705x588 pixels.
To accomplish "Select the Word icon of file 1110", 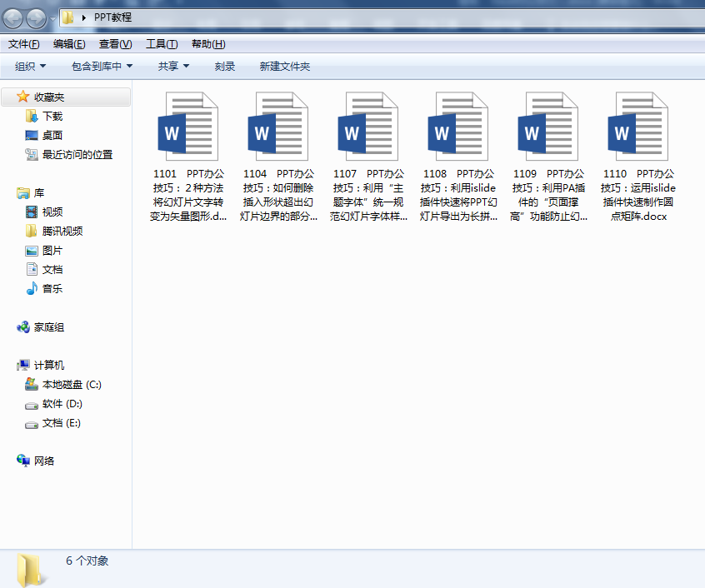I will point(637,127).
